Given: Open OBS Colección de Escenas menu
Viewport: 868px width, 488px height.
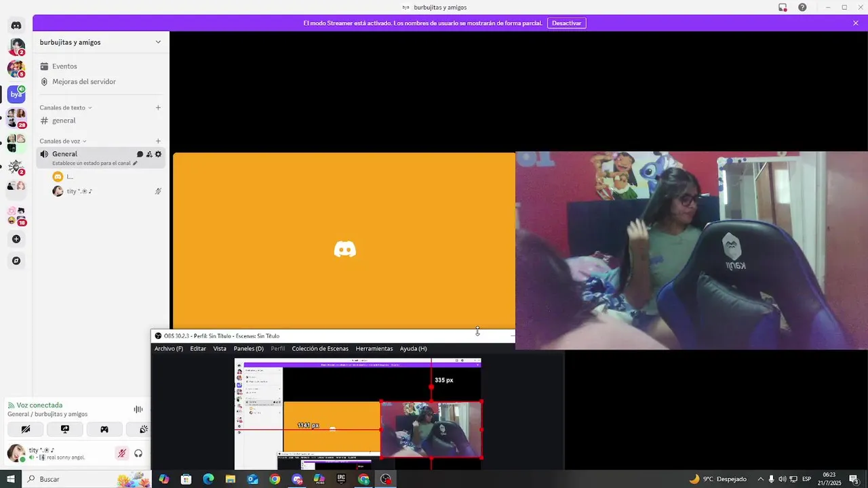Looking at the screenshot, I should [x=320, y=348].
